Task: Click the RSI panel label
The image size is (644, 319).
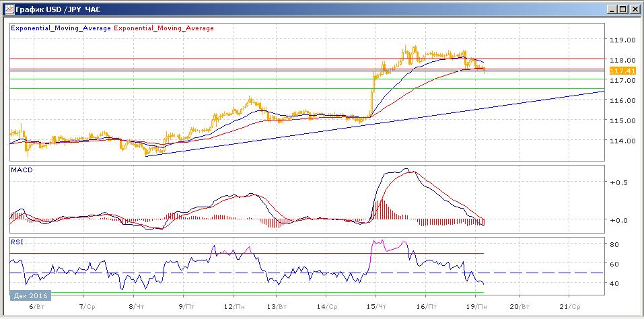Action: pyautogui.click(x=16, y=241)
